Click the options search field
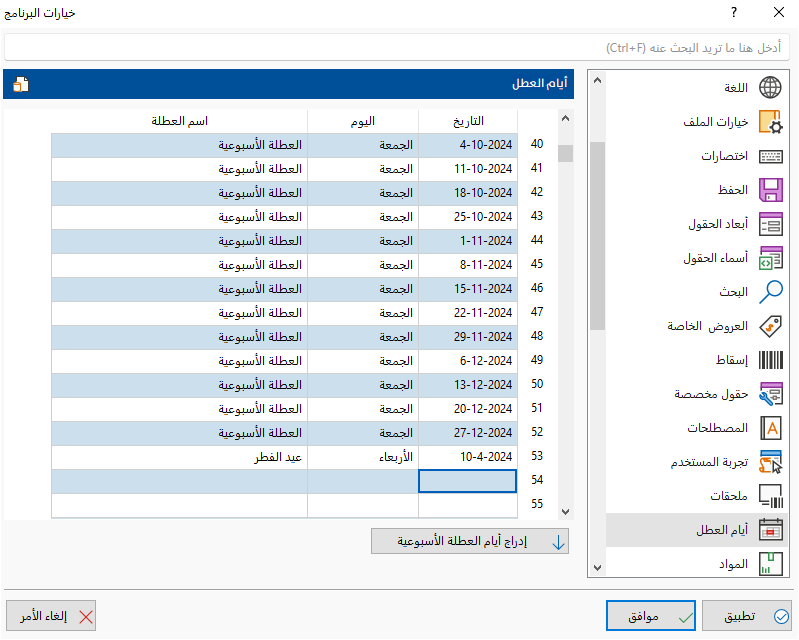799x640 pixels. point(397,48)
